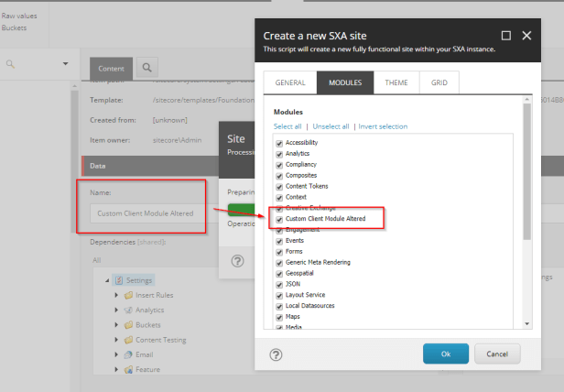
Task: Click the Settings tree node icon
Action: [119, 280]
